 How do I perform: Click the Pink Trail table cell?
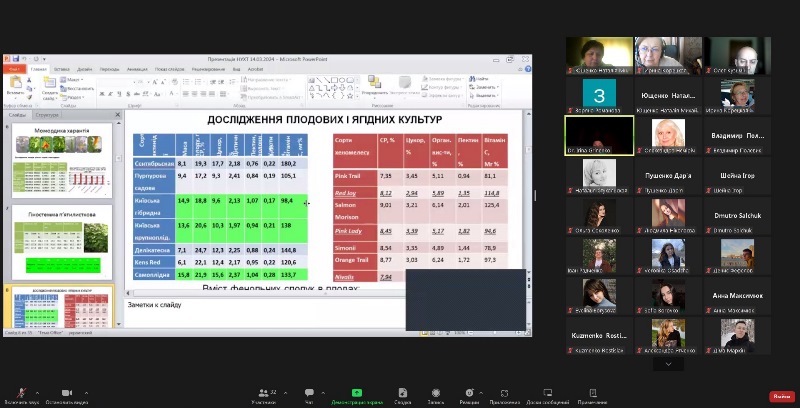coord(355,175)
